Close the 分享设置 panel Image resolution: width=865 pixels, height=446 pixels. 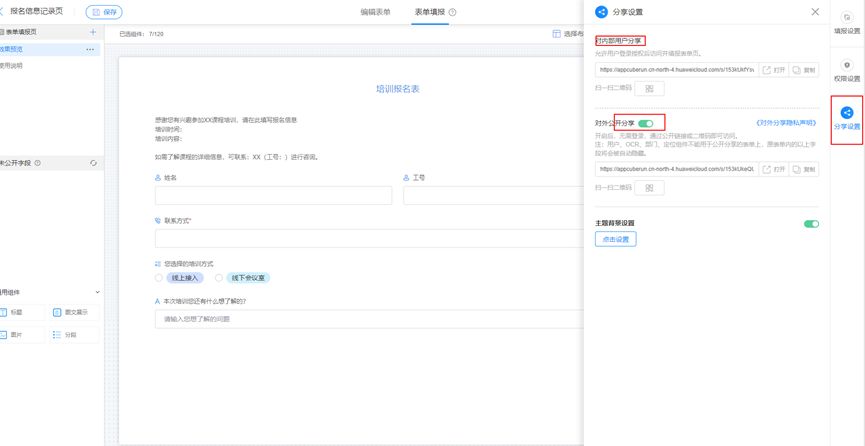(815, 12)
